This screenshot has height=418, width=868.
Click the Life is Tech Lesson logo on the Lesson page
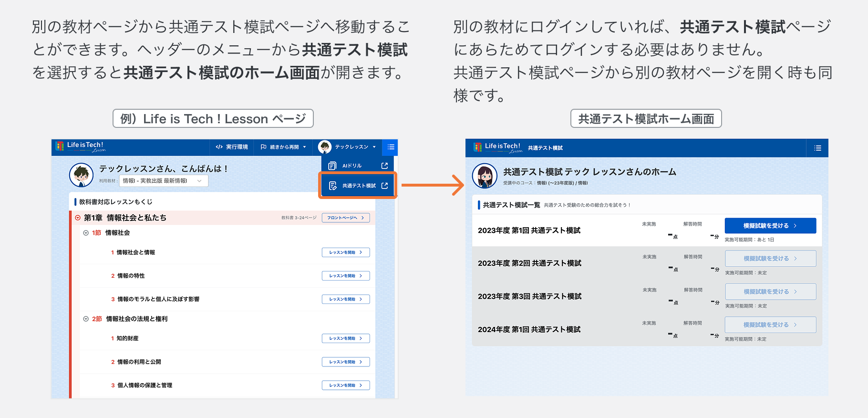[x=81, y=147]
